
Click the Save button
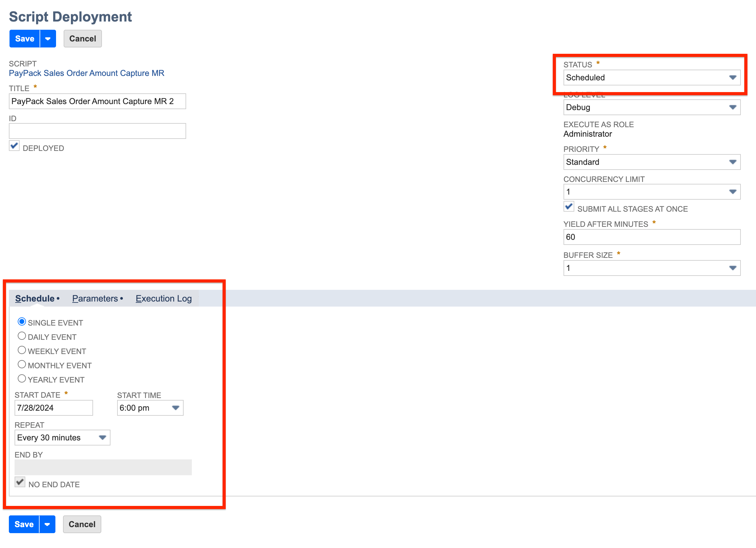pos(24,38)
